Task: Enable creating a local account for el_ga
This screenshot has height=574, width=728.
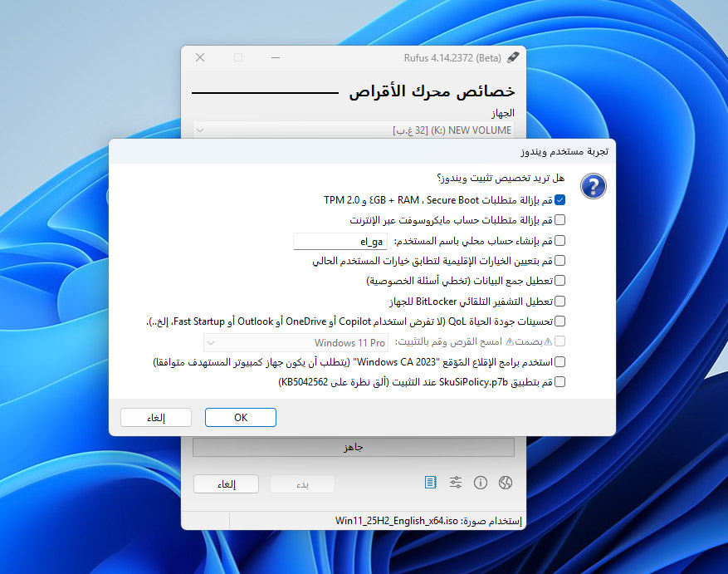Action: tap(561, 240)
